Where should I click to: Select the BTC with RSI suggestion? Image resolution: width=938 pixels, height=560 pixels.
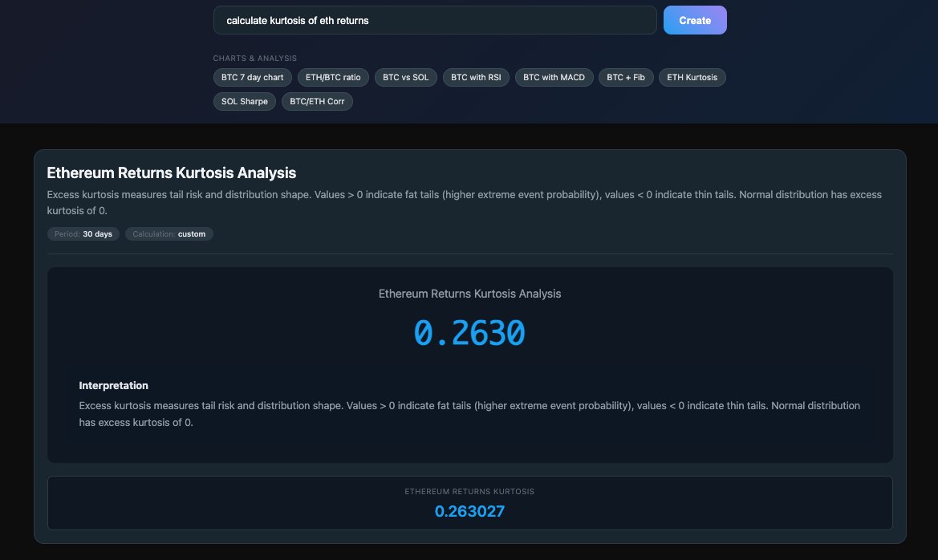point(476,77)
